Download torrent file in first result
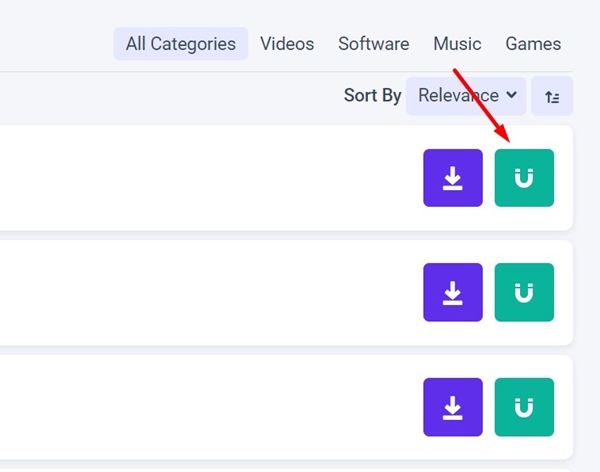Viewport: 600px width, 472px height. point(453,178)
